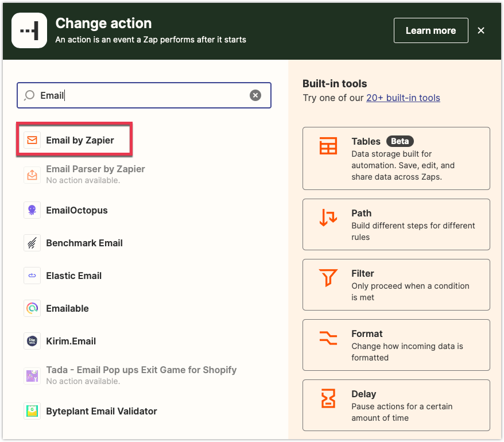Click the Built-in tools heading
Viewport: 504px width, 442px height.
pyautogui.click(x=335, y=84)
